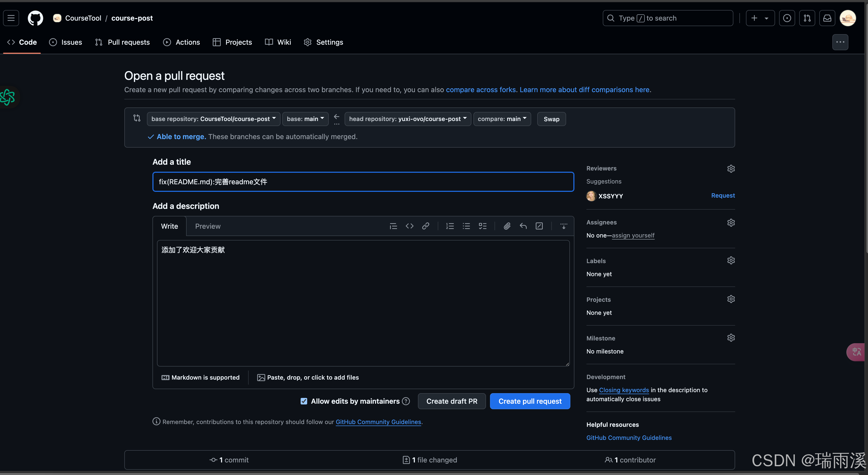Focus the Type / to search box

point(668,18)
